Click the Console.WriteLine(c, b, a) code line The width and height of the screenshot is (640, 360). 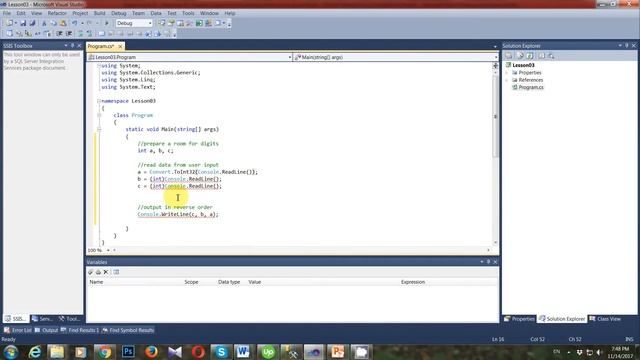coord(178,214)
